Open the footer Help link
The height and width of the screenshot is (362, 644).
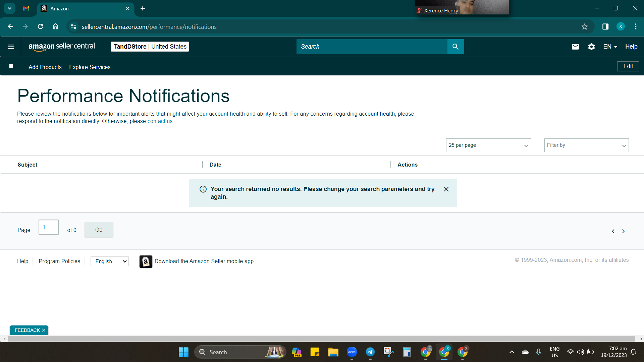[22, 261]
